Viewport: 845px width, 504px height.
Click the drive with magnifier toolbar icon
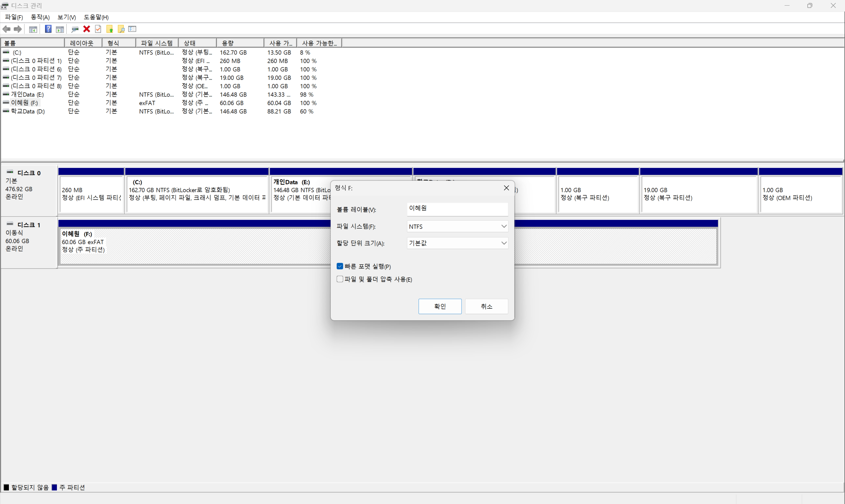(75, 29)
